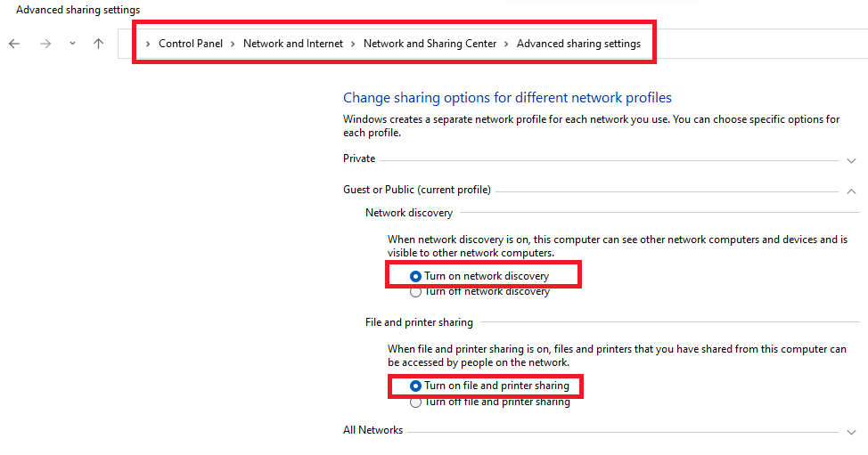Image resolution: width=868 pixels, height=455 pixels.
Task: Click the File and printer sharing heading
Action: click(x=419, y=322)
